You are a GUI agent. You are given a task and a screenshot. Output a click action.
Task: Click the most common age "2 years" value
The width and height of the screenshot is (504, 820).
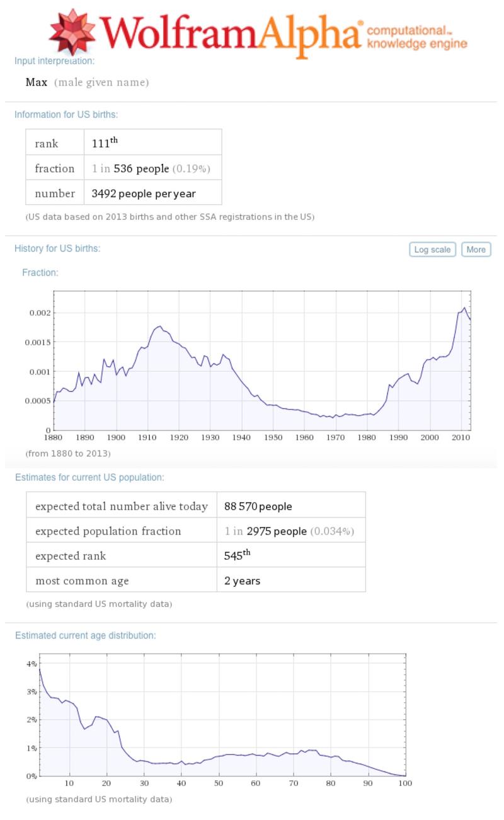pyautogui.click(x=242, y=580)
